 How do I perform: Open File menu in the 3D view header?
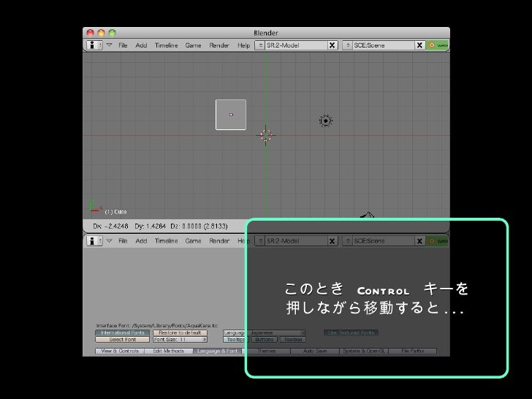pyautogui.click(x=123, y=45)
